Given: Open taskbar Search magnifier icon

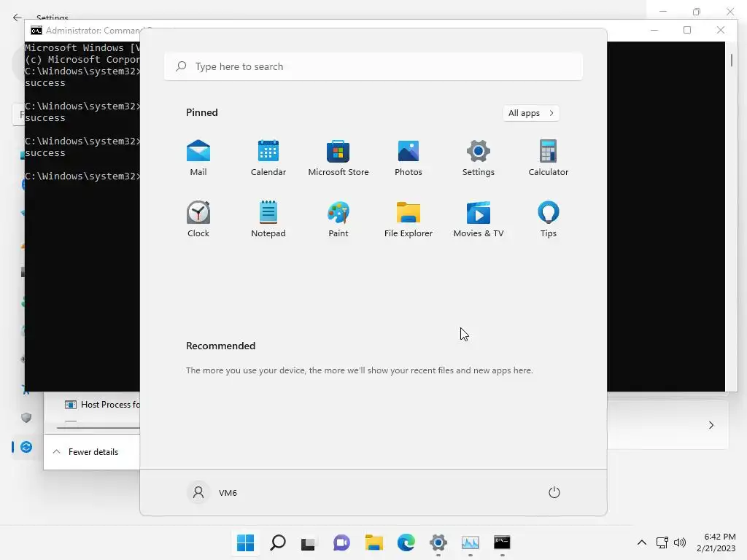Looking at the screenshot, I should (x=278, y=542).
